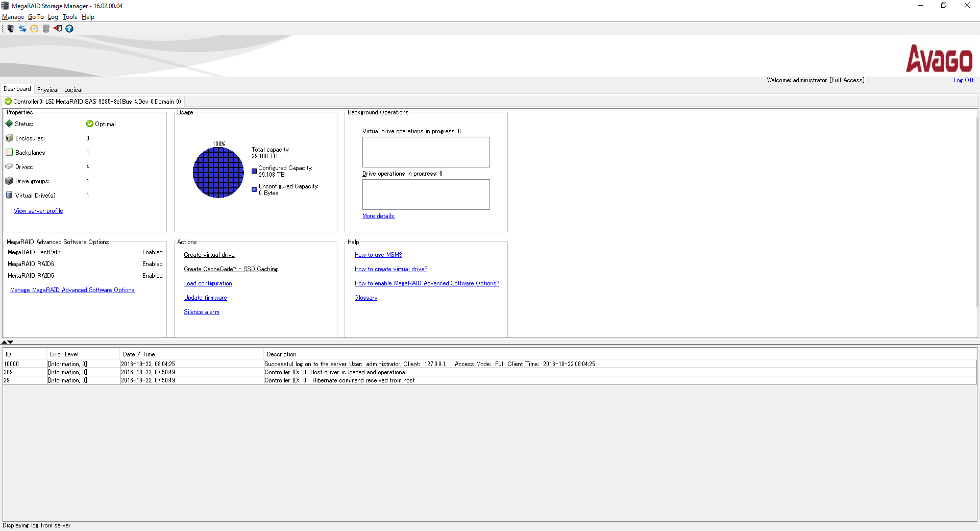Click the Create virtual drive link
Screen dimensions: 980x531
pyautogui.click(x=209, y=255)
